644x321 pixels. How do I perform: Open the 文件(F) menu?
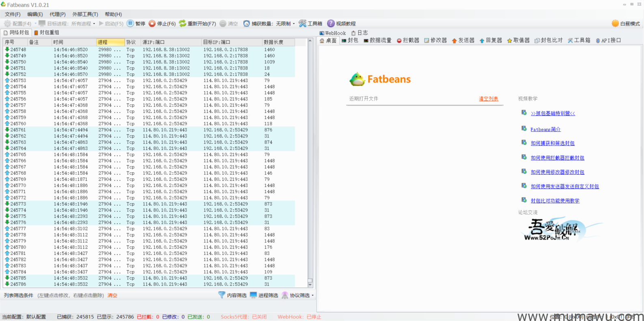pos(13,14)
